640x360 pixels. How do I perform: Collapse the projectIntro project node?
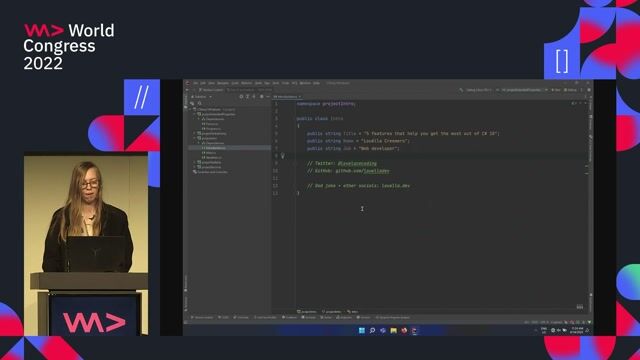pos(194,138)
